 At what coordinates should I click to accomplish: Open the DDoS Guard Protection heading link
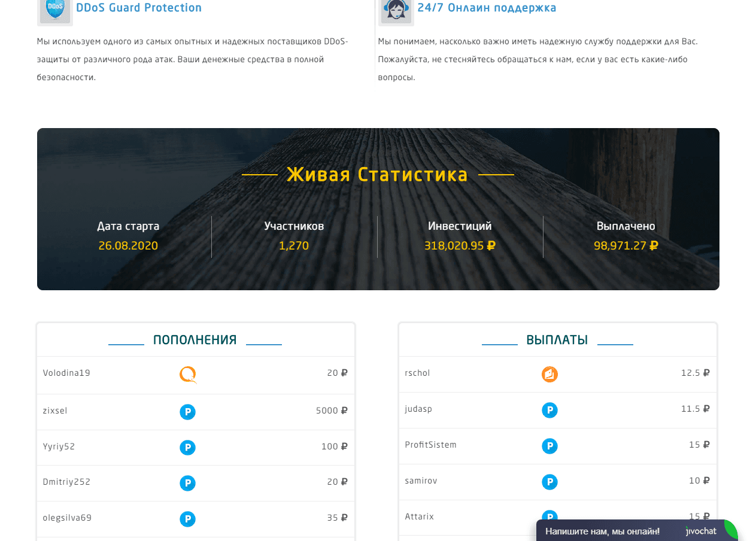point(139,8)
